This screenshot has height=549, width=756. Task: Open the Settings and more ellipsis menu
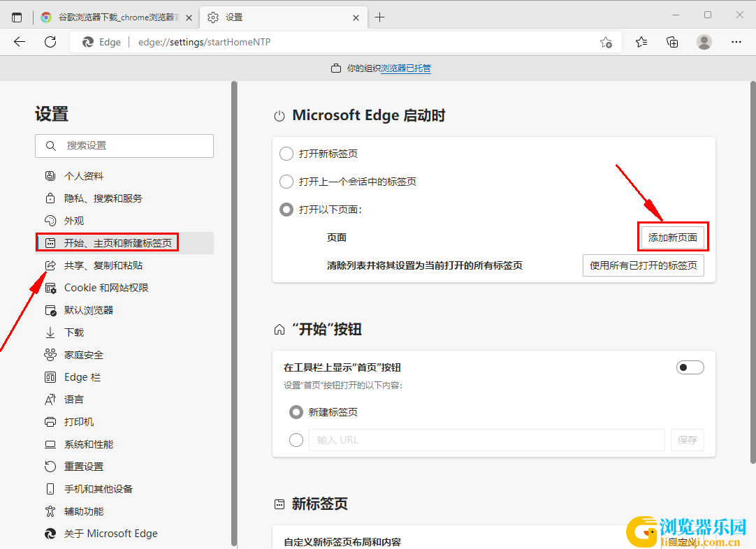[x=736, y=43]
